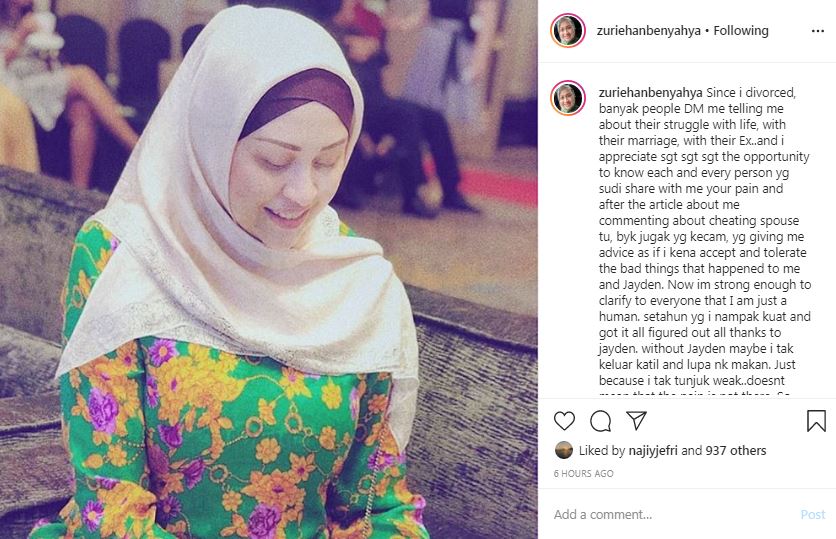Open zuriehanbenyahya username in caption
Screen dimensions: 836x539
650,92
